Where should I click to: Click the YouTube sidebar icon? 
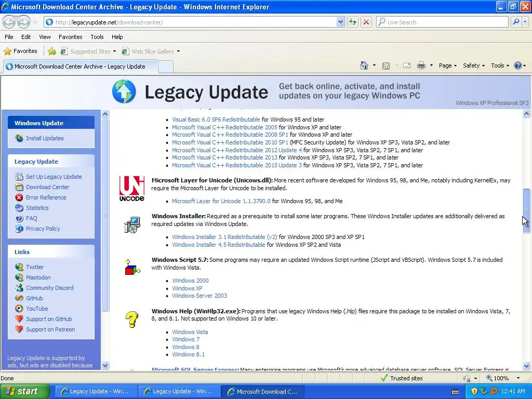coord(19,309)
